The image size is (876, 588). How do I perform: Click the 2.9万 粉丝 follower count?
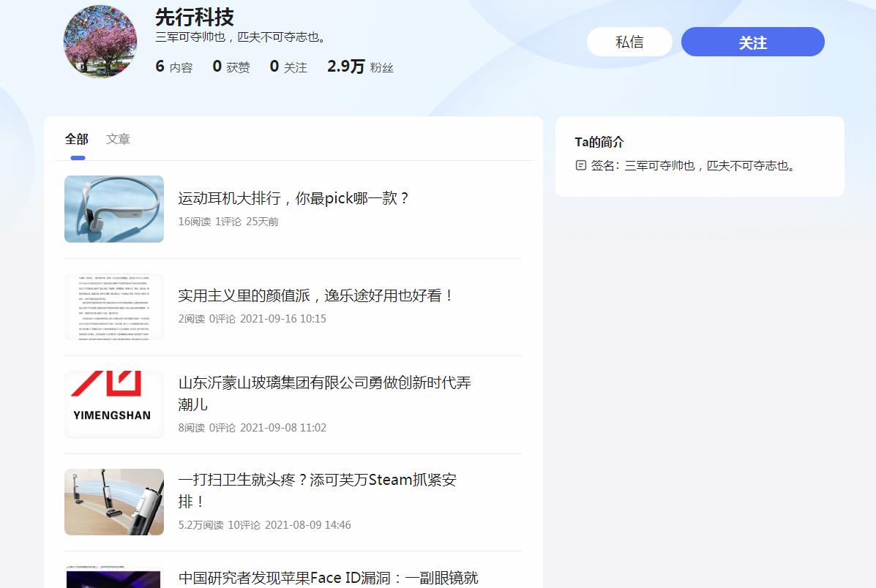[360, 67]
